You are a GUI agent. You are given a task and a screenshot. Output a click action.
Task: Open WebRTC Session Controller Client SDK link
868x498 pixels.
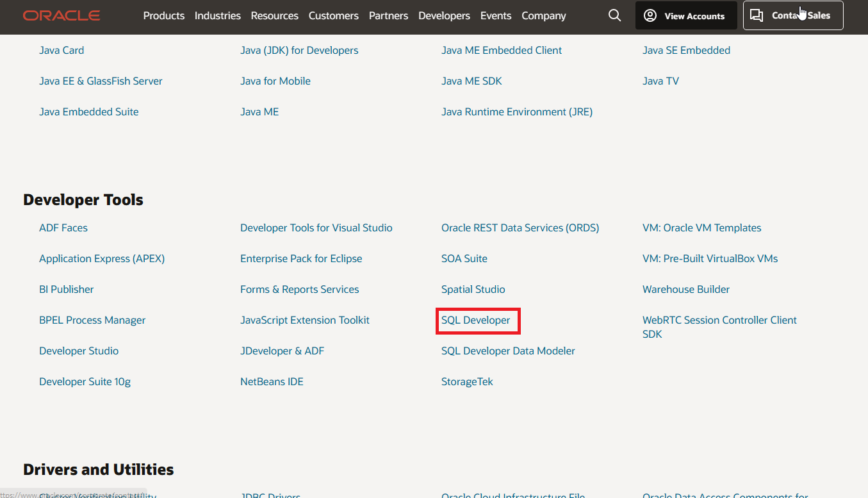pos(719,327)
